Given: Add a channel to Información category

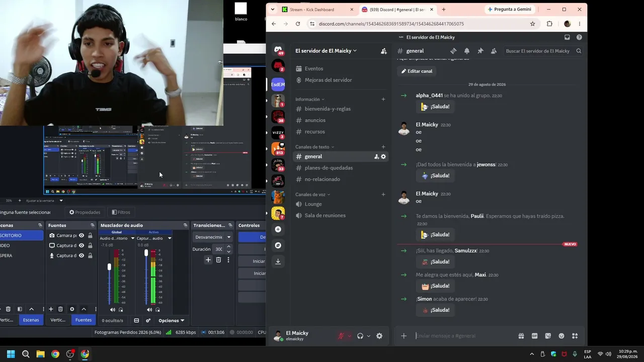Looking at the screenshot, I should pyautogui.click(x=383, y=99).
